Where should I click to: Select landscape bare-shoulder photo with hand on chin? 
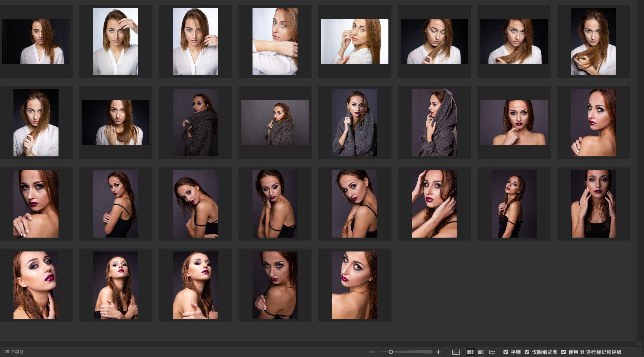coord(514,122)
